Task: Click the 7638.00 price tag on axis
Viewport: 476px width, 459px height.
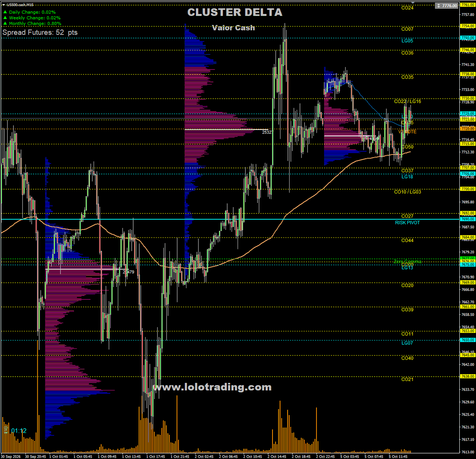Action: pos(468,377)
